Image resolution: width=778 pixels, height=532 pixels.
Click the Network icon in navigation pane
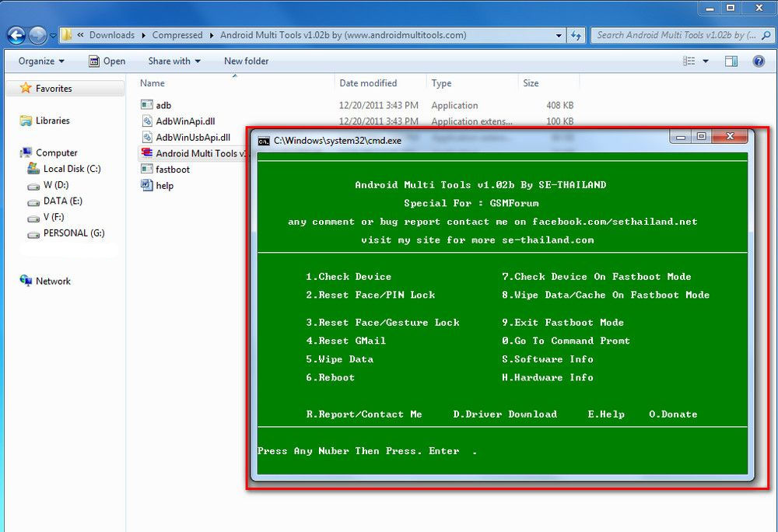pos(26,281)
